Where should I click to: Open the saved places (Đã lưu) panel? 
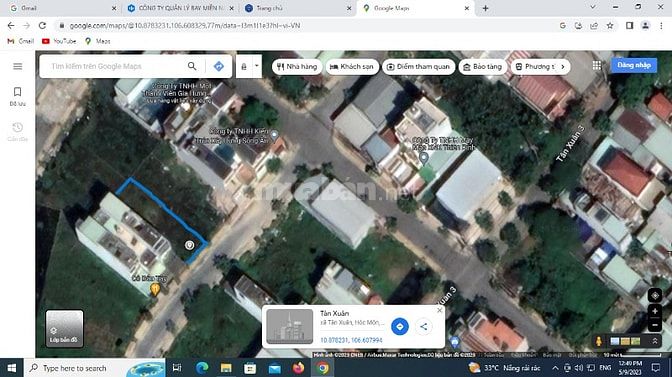[x=18, y=96]
